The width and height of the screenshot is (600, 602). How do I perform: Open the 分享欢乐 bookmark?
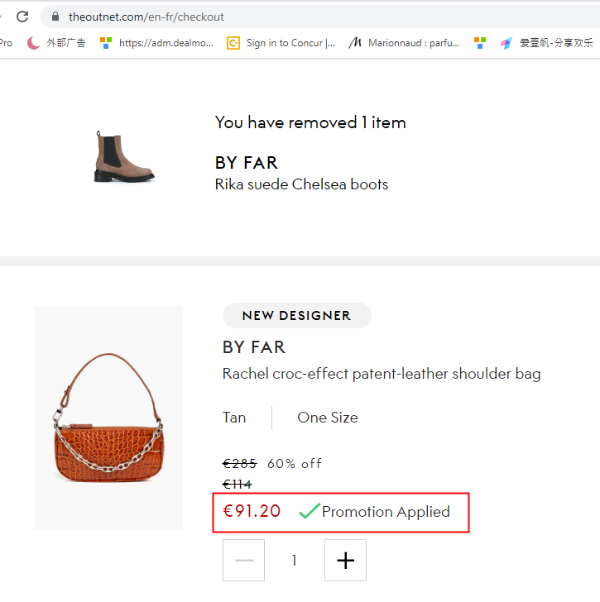pyautogui.click(x=547, y=43)
